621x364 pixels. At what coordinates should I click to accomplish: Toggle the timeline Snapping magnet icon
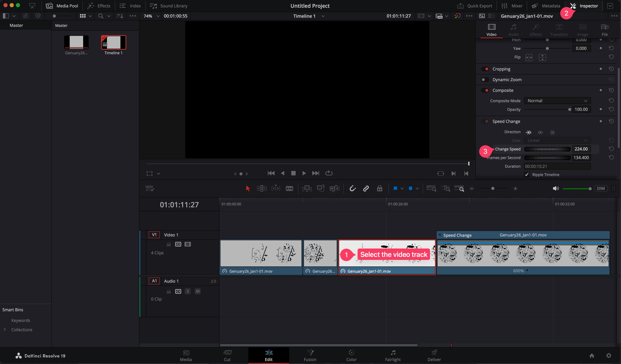(352, 189)
